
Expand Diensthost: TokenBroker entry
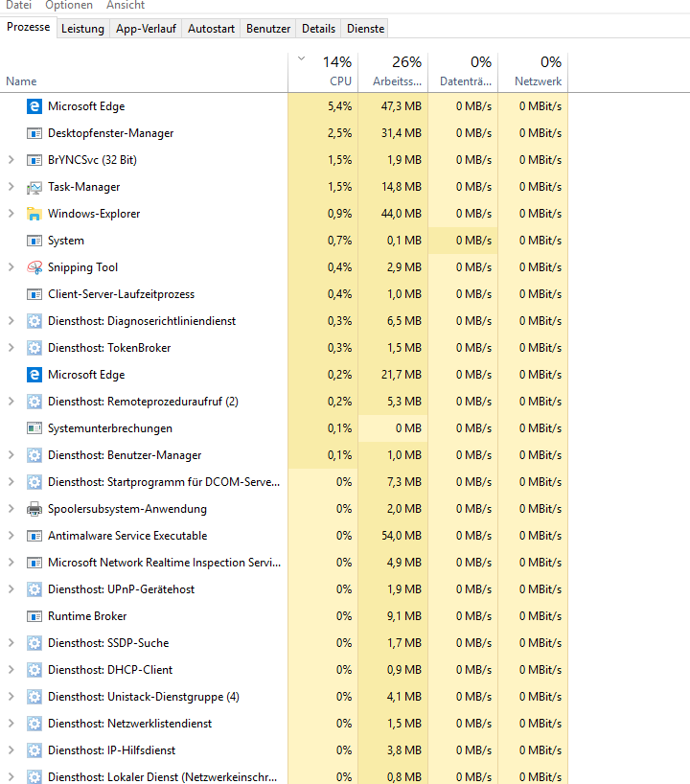(x=11, y=348)
